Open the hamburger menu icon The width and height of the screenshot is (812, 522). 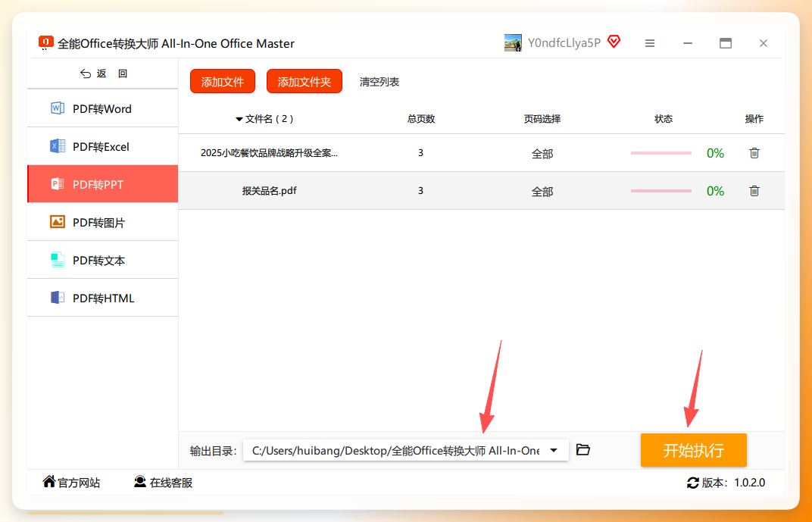650,43
